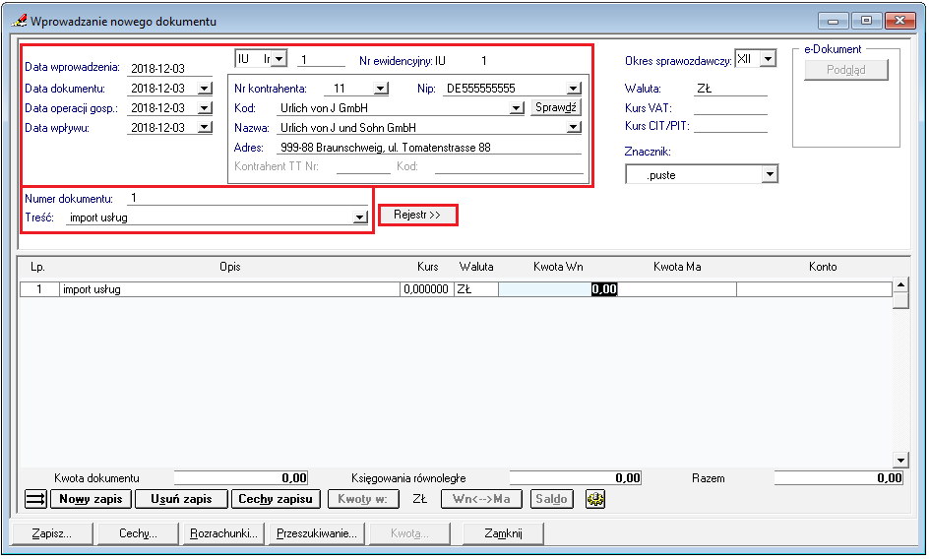Image resolution: width=930 pixels, height=560 pixels.
Task: Open Cechy zapisu
Action: pyautogui.click(x=276, y=499)
